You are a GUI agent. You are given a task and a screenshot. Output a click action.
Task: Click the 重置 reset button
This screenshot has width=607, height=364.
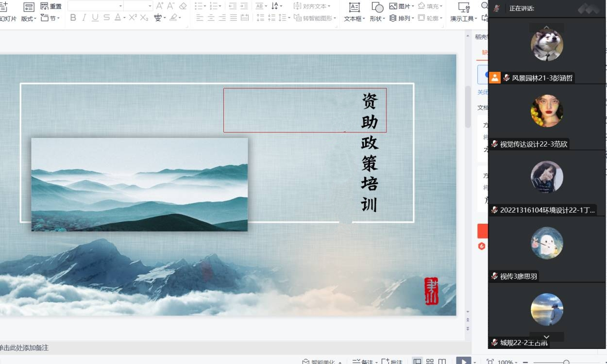[51, 6]
